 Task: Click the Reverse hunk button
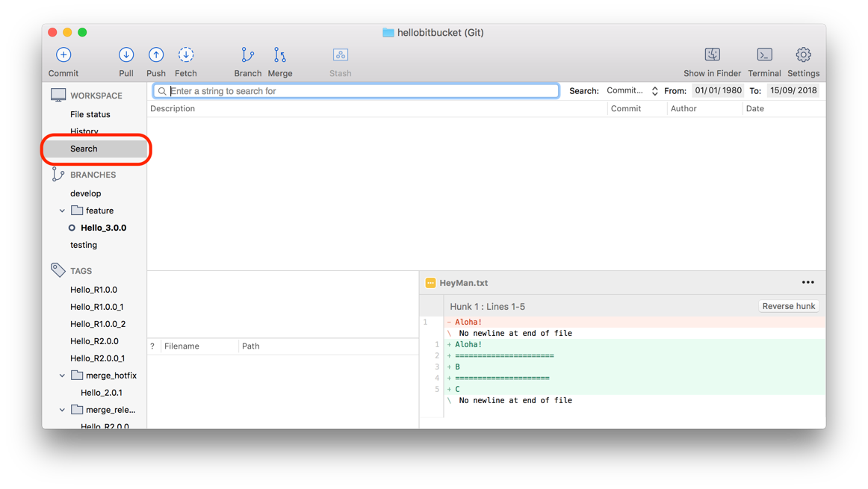789,306
